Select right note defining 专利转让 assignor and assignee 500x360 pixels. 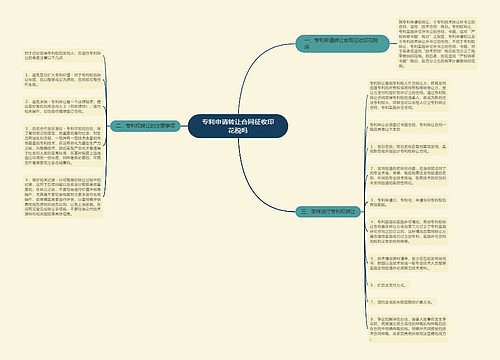click(408, 95)
